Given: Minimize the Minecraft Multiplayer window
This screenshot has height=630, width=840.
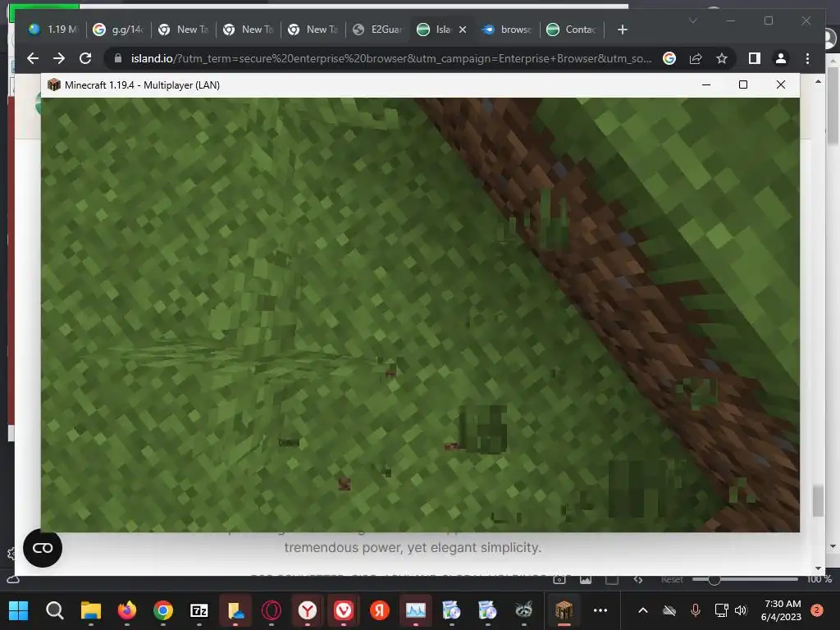Looking at the screenshot, I should pos(706,84).
